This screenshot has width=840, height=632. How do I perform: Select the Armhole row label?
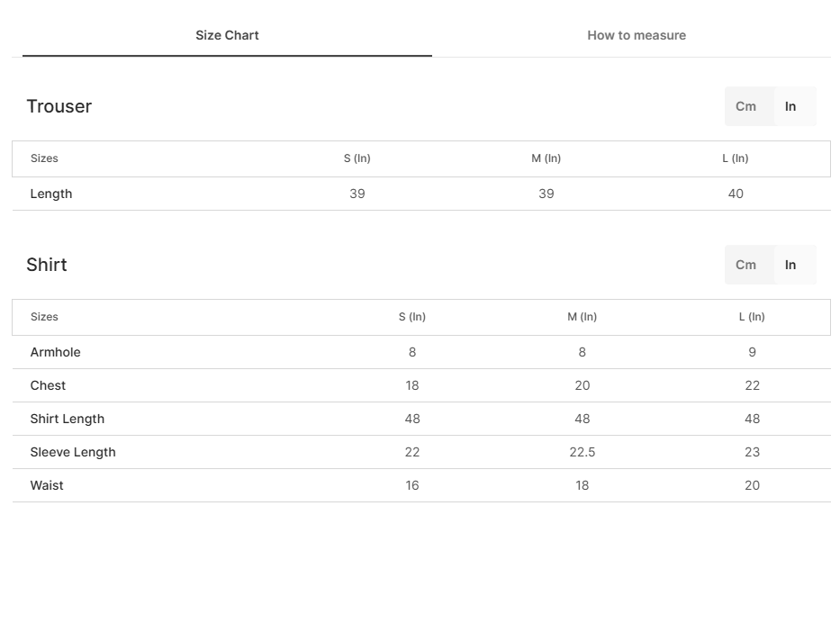55,352
